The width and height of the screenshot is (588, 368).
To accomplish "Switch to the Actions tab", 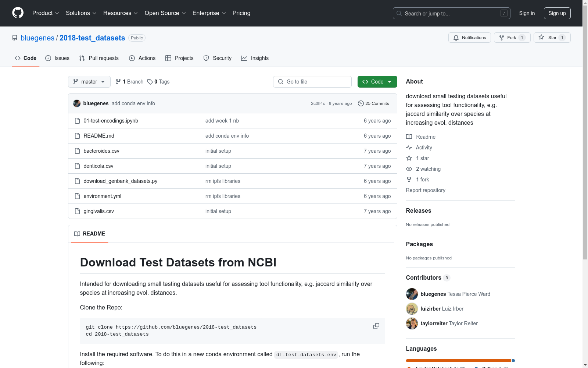I will click(x=142, y=58).
